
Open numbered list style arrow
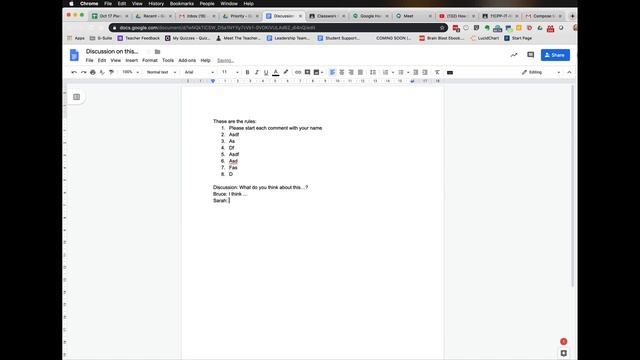coord(393,72)
